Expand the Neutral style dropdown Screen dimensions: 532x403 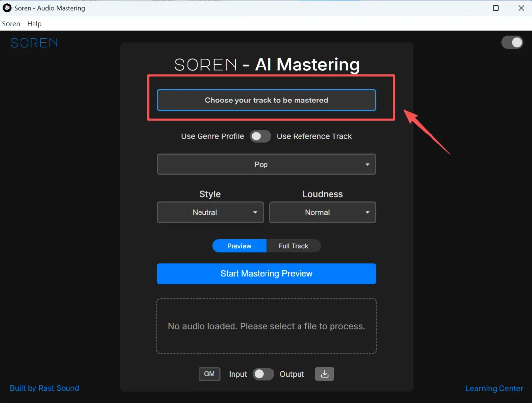tap(210, 212)
